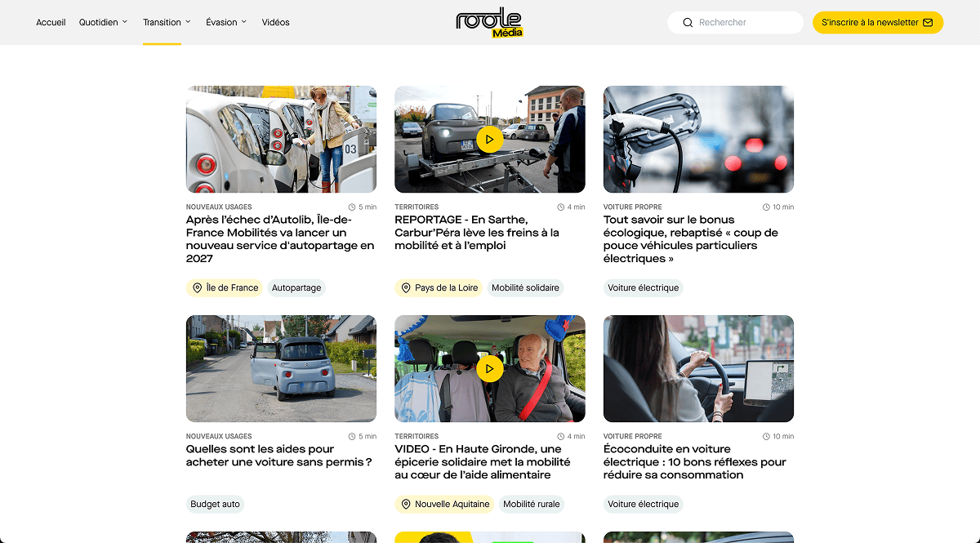Click the location pin on the Île de France tag
This screenshot has height=543, width=980.
coord(198,287)
